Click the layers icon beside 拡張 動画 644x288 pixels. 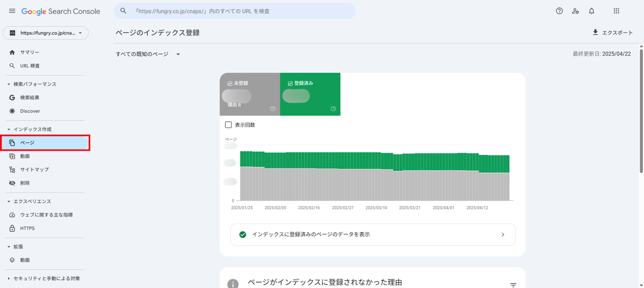click(12, 260)
